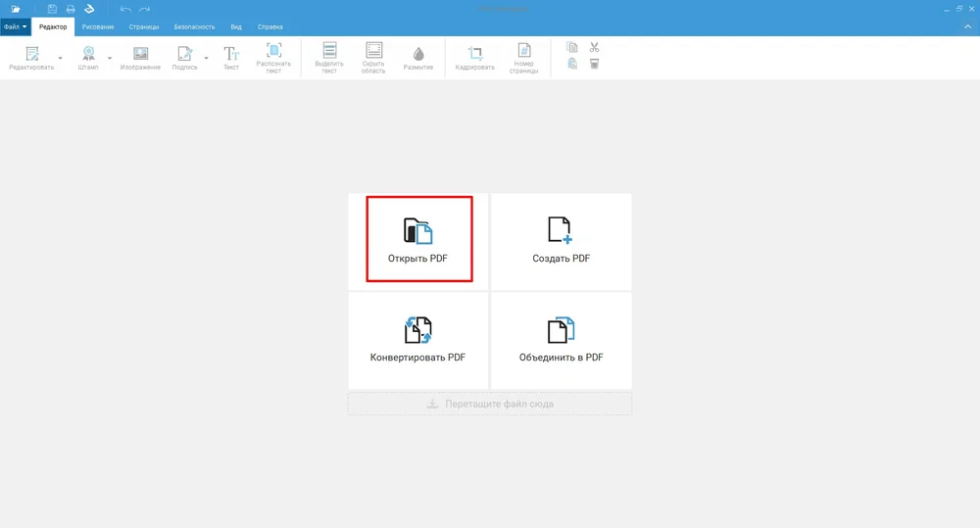
Task: Click the redo arrow icon
Action: tap(144, 9)
